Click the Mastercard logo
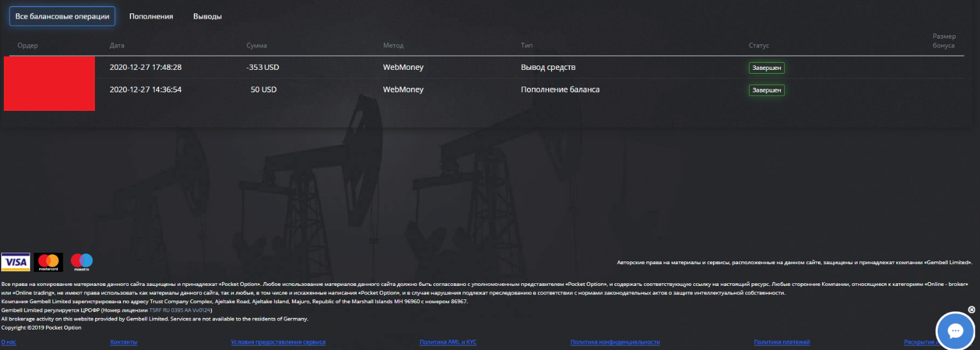Image resolution: width=980 pixels, height=350 pixels. [x=49, y=262]
